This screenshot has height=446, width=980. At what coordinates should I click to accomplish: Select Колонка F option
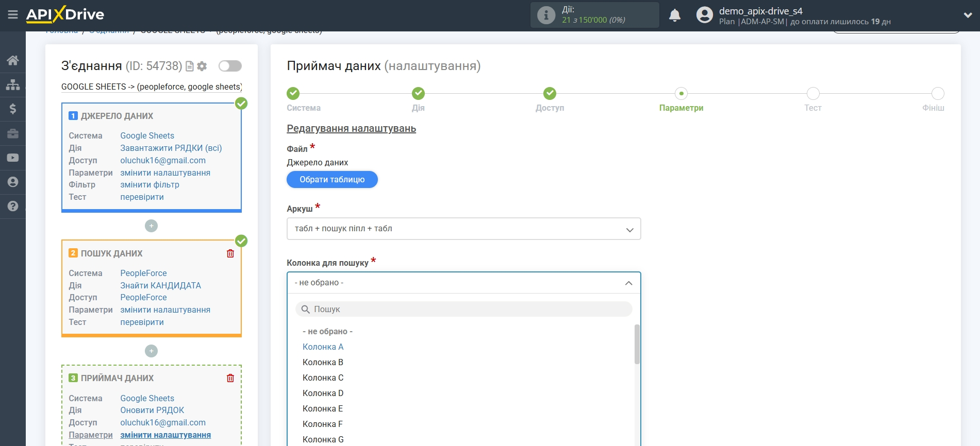pos(323,424)
